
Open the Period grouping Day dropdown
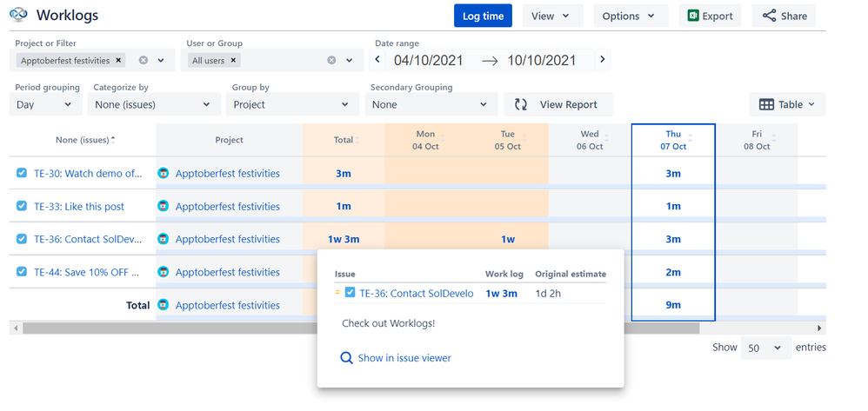(45, 104)
